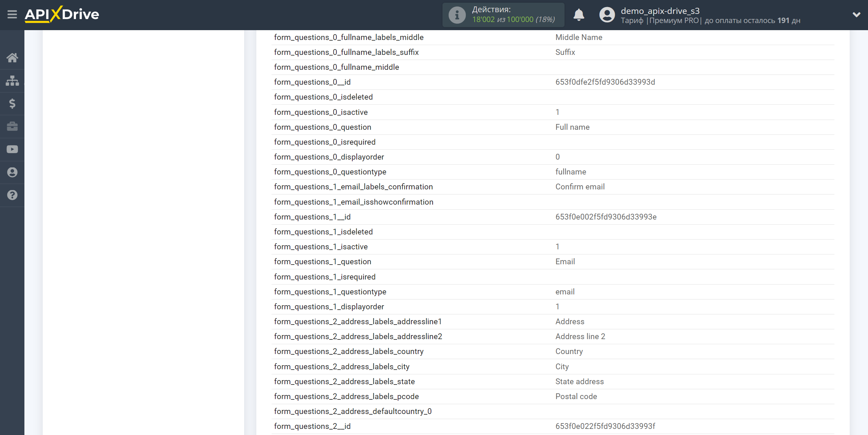
Task: Select the Suffix value
Action: (x=565, y=52)
